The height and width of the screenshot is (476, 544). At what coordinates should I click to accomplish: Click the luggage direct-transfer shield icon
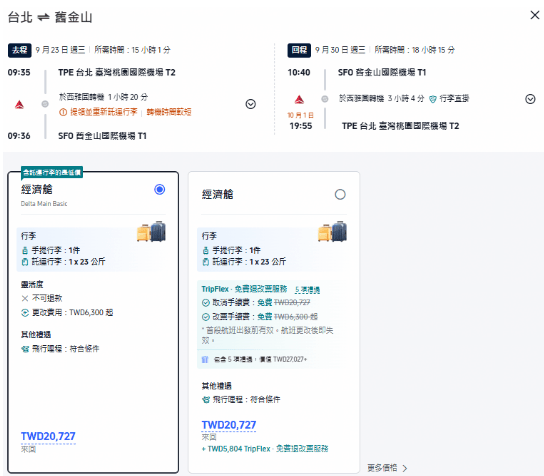[433, 99]
